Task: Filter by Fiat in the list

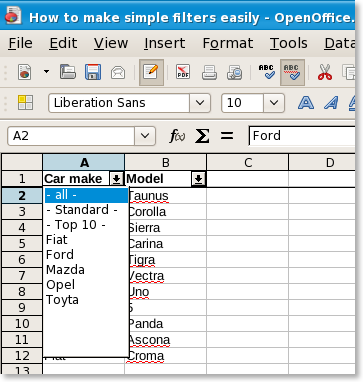Action: [86, 240]
